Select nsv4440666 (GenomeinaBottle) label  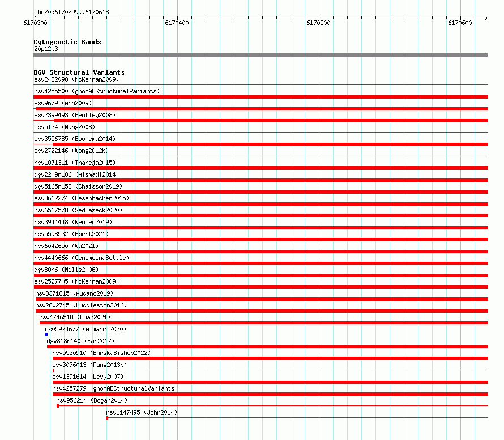coord(82,258)
